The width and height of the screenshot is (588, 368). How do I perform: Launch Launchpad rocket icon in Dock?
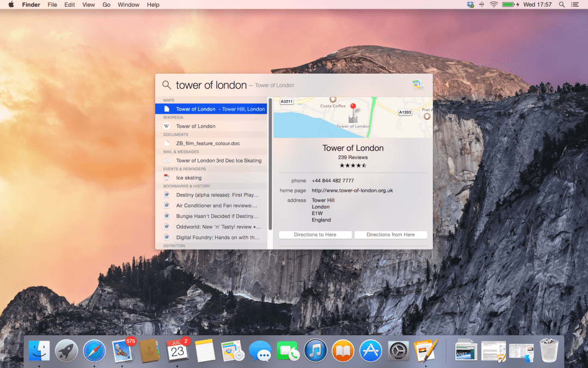click(x=66, y=351)
